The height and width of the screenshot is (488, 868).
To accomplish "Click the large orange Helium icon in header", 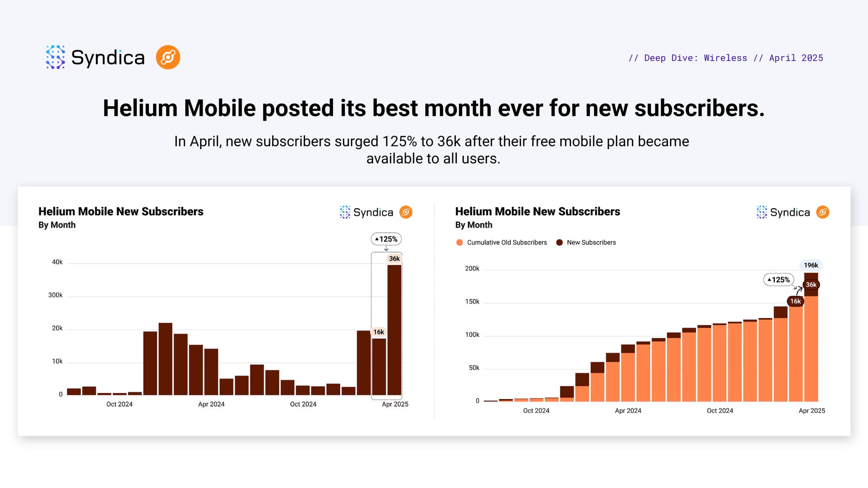I will pos(168,57).
